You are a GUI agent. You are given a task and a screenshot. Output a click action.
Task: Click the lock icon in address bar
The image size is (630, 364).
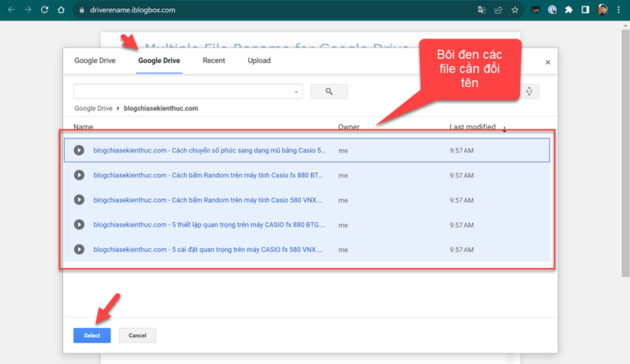click(81, 10)
